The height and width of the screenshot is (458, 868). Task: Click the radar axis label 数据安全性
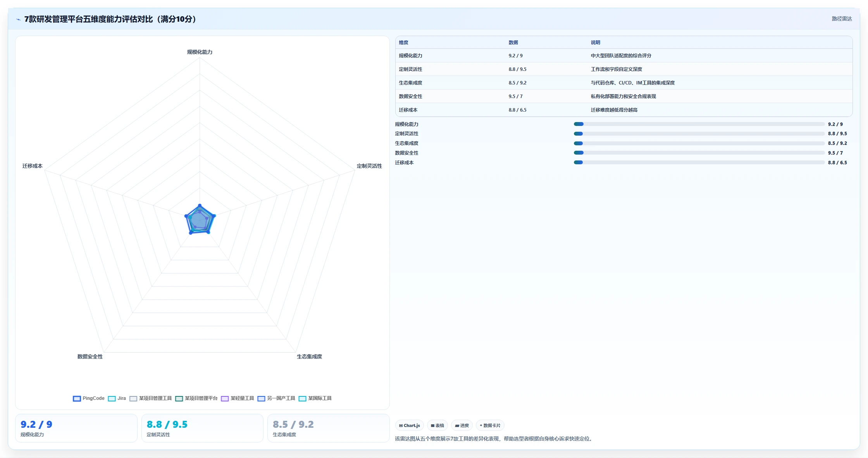[90, 356]
